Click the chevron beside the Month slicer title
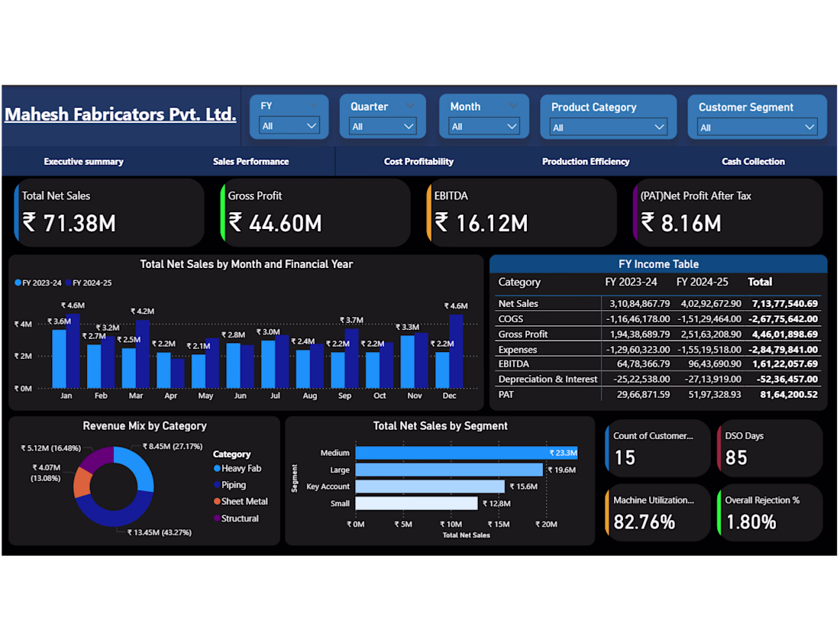The width and height of the screenshot is (840, 630). [513, 105]
